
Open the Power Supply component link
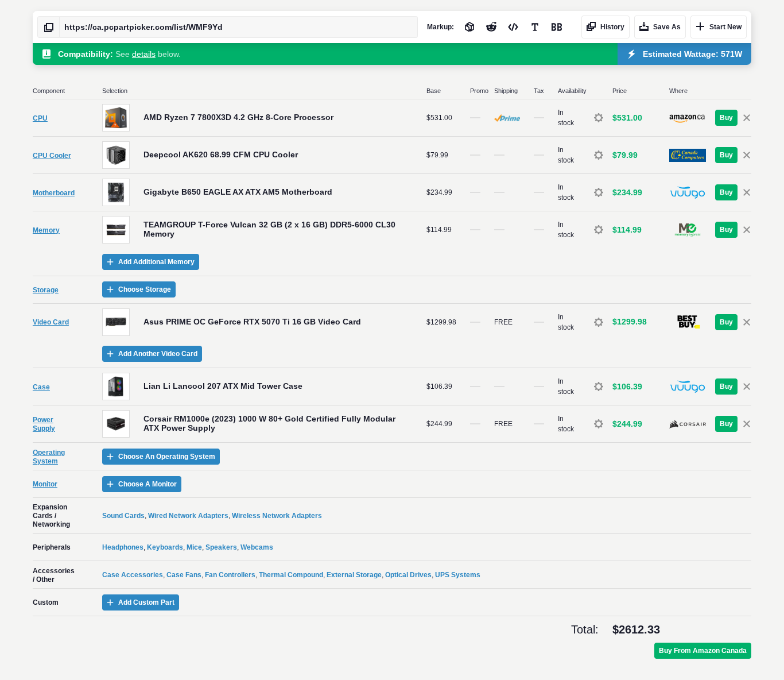point(44,424)
